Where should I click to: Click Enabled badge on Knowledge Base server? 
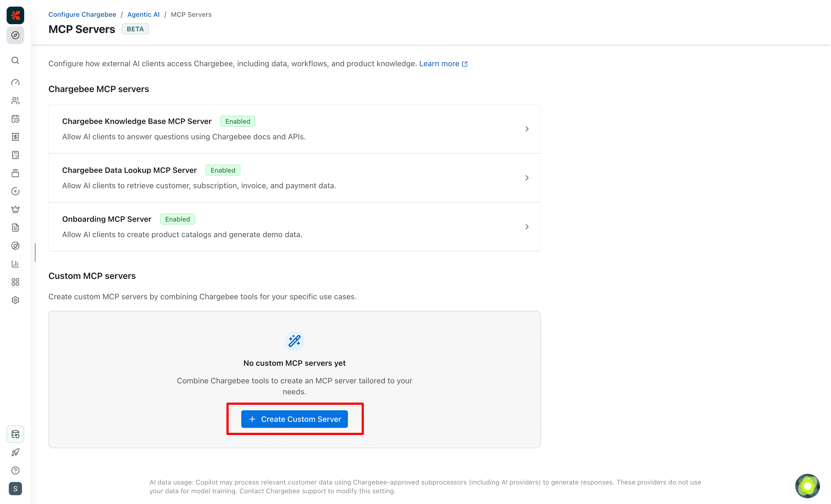point(238,121)
